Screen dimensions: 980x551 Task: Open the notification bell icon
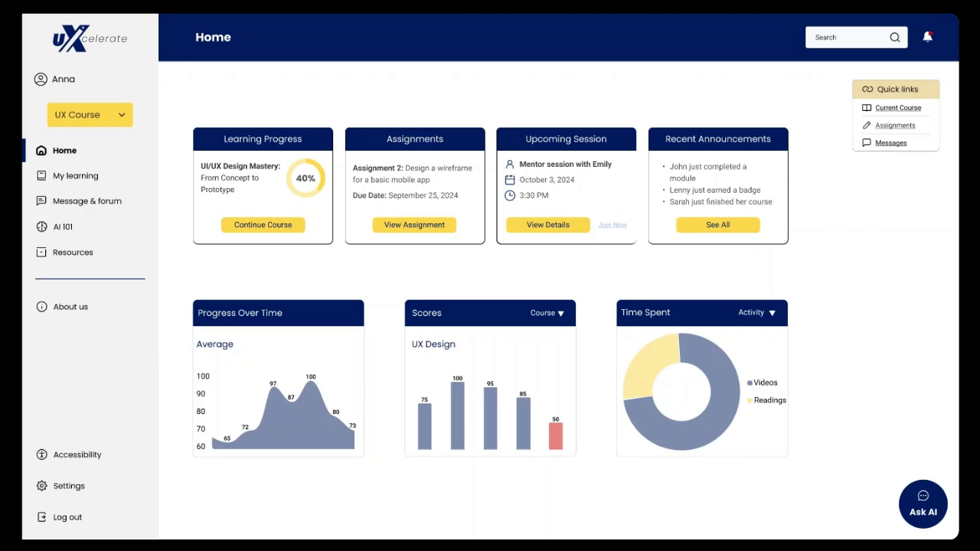926,36
